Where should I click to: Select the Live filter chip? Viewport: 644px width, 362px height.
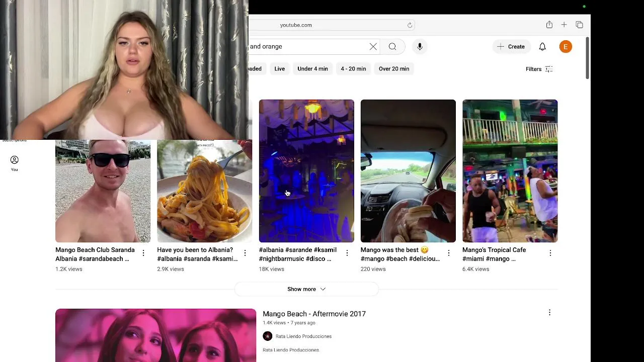coord(280,69)
